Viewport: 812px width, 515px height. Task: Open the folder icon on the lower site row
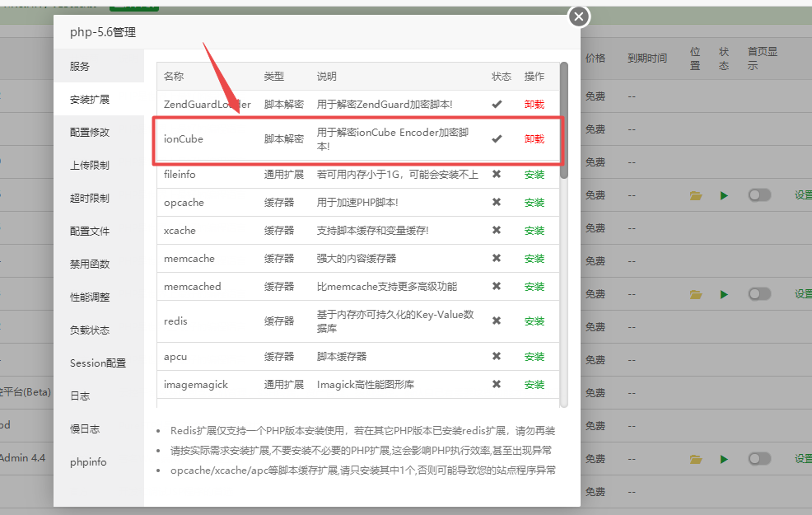(x=696, y=458)
